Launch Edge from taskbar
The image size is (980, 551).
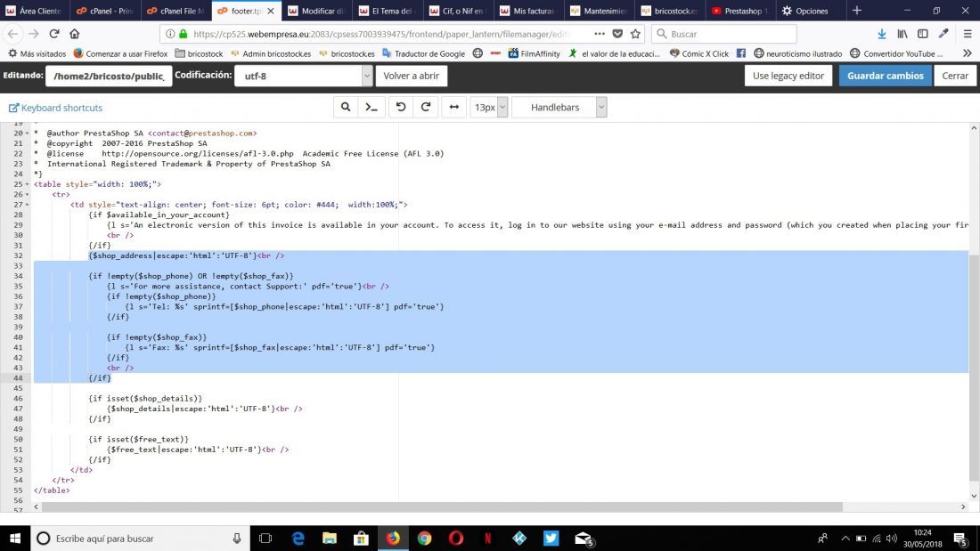(x=298, y=538)
